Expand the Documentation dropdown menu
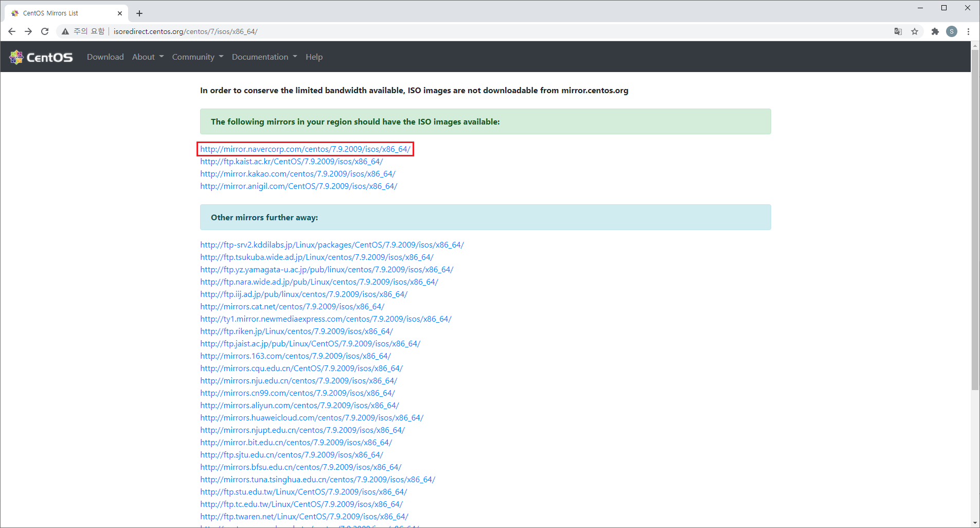 point(264,57)
